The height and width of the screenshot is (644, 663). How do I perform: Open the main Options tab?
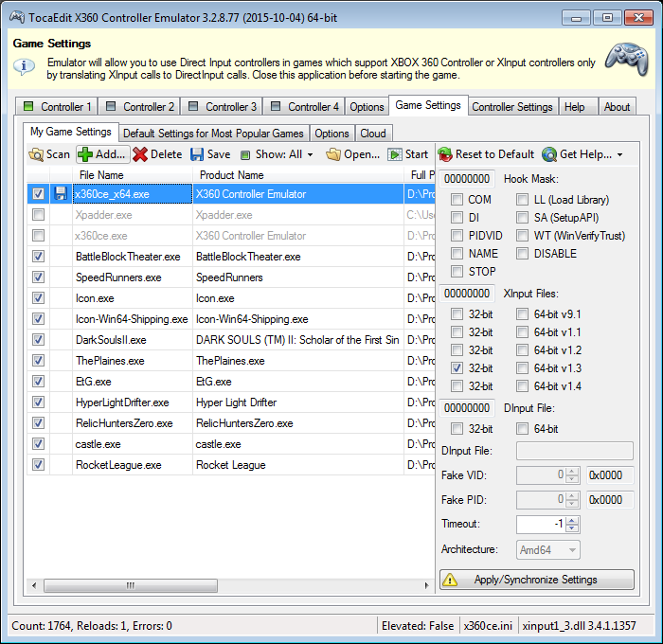pyautogui.click(x=367, y=107)
